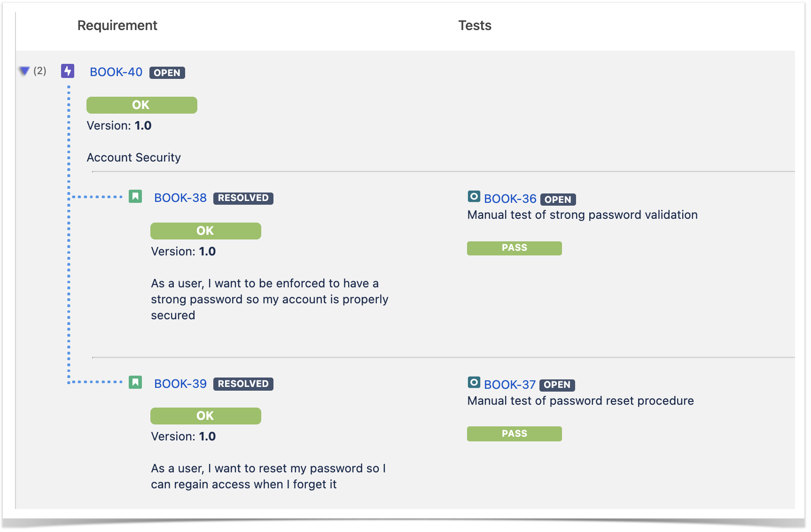Click the RESOLVED badge beside BOOK-38
The height and width of the screenshot is (532, 811).
[243, 198]
